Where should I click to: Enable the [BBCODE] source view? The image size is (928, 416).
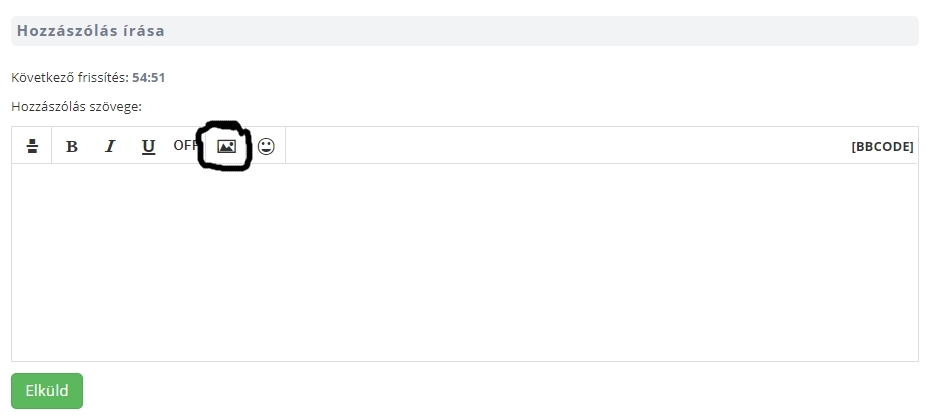[882, 146]
